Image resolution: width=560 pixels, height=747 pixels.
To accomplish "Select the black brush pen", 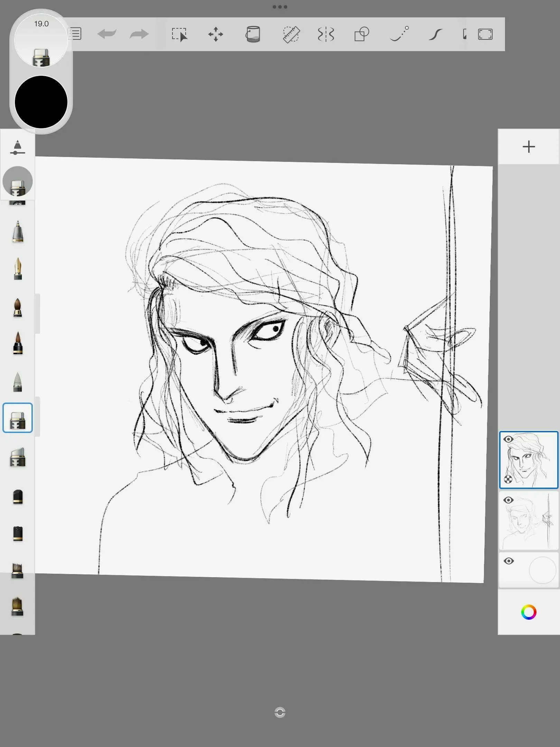I will [x=18, y=343].
